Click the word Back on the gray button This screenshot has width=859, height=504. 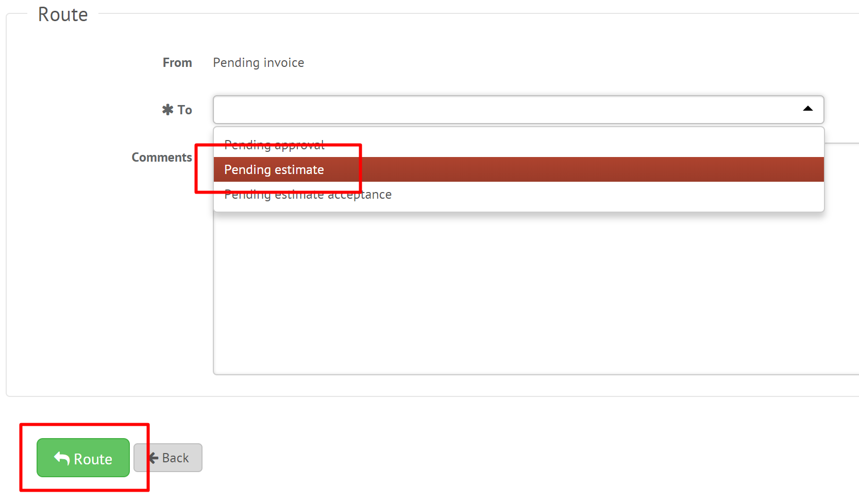[175, 458]
